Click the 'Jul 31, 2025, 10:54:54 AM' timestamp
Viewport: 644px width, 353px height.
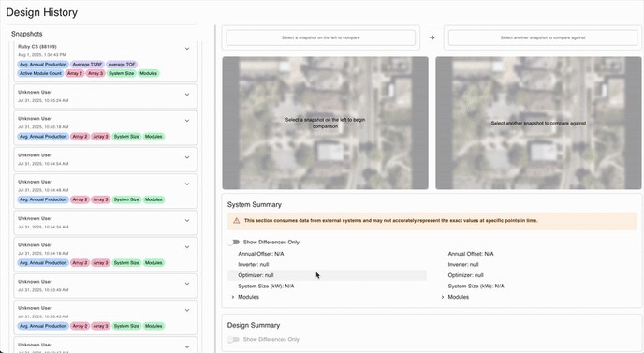[x=43, y=164]
